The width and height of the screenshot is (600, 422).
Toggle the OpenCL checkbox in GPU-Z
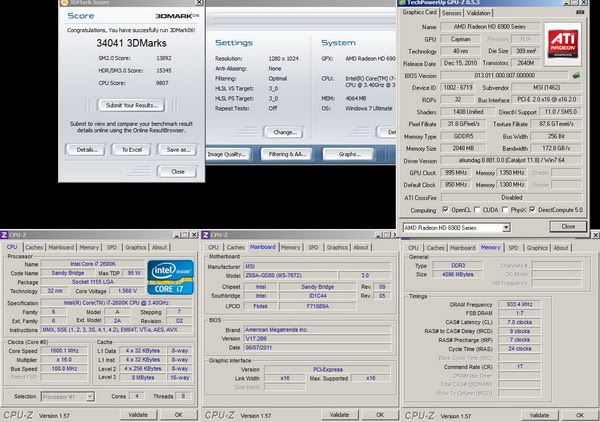(445, 210)
